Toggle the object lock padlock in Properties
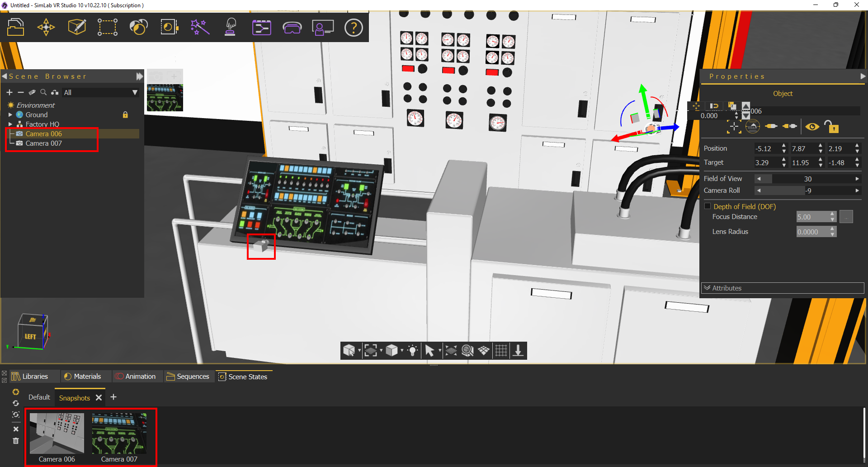 [x=831, y=126]
